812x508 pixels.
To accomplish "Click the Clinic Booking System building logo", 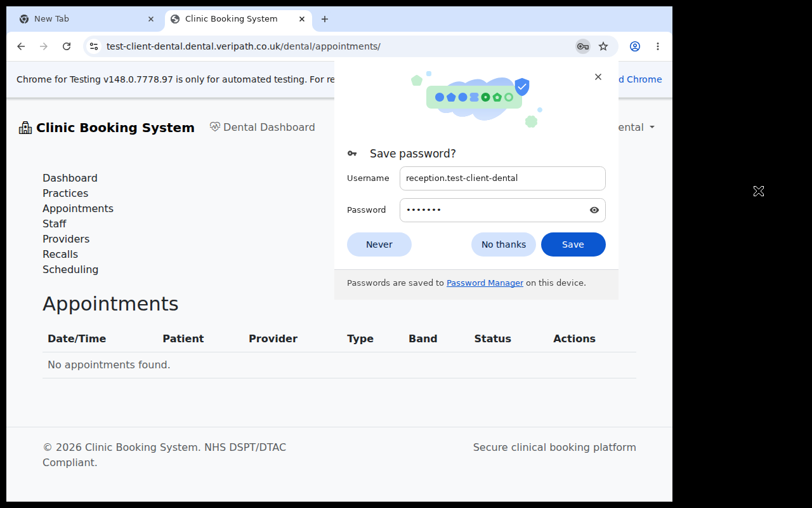I will tap(25, 128).
